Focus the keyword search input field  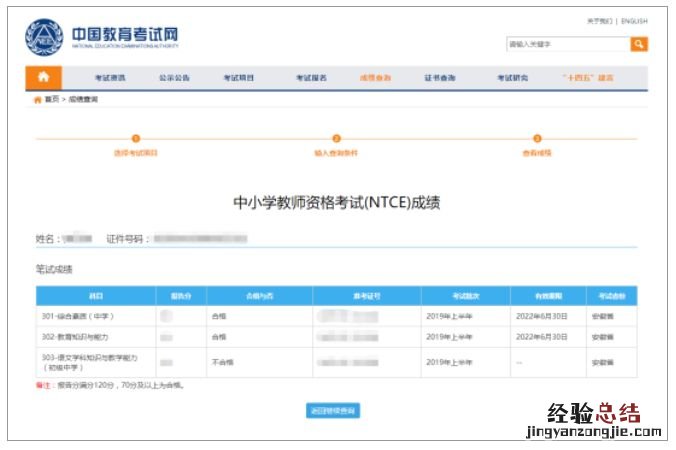click(568, 44)
